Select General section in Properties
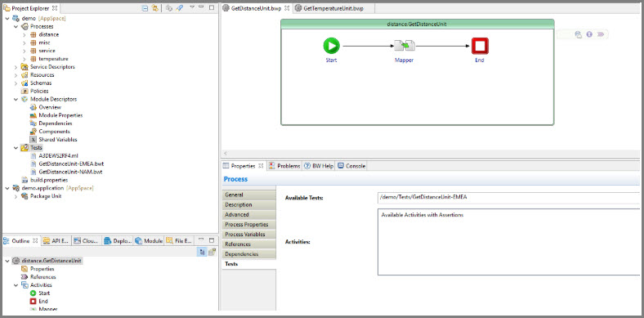The width and height of the screenshot is (644, 318). pos(248,195)
